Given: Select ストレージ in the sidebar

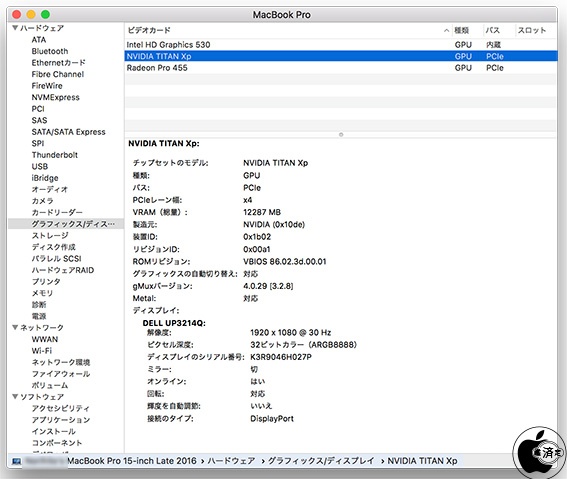Looking at the screenshot, I should click(x=50, y=235).
